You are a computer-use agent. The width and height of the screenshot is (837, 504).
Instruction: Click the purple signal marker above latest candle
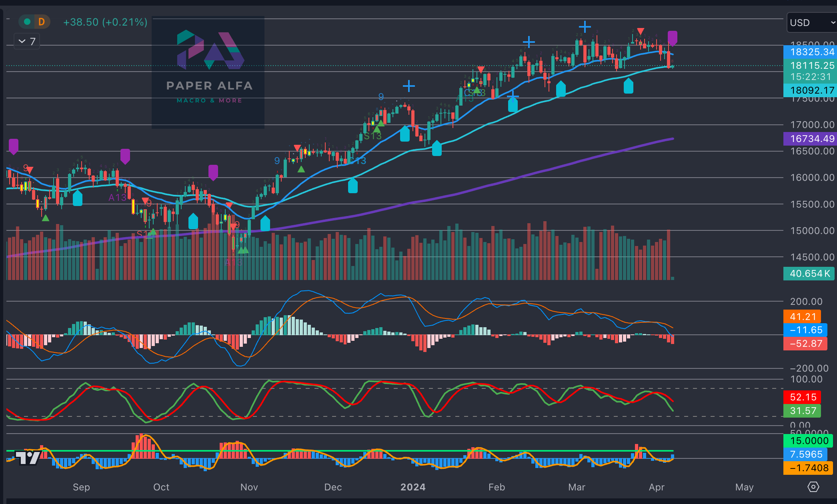pos(672,38)
